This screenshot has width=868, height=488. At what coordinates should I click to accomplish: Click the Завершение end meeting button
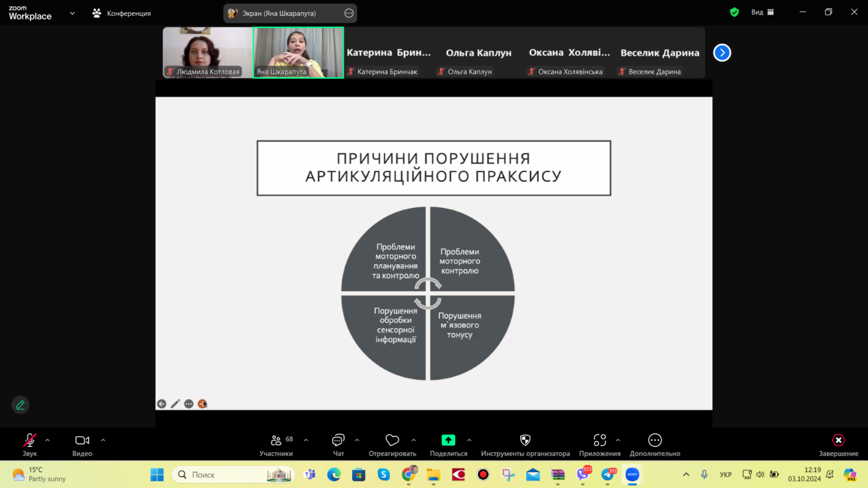pos(838,440)
